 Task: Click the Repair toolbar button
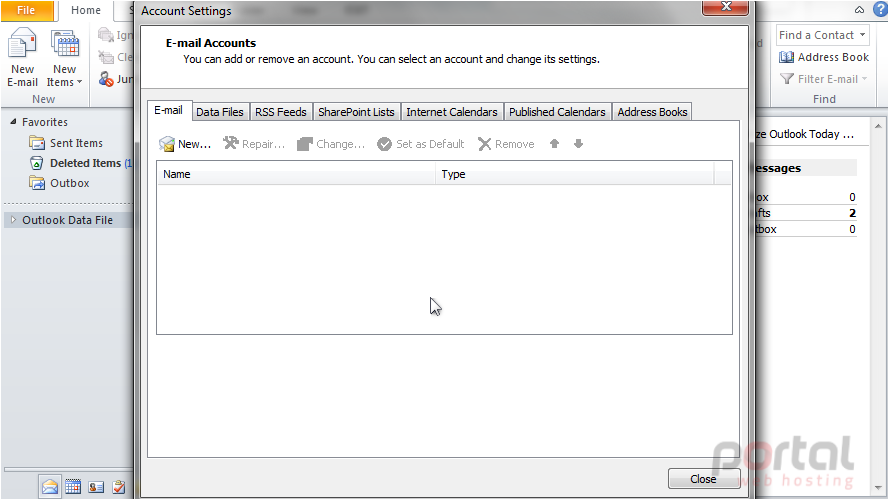tap(254, 144)
